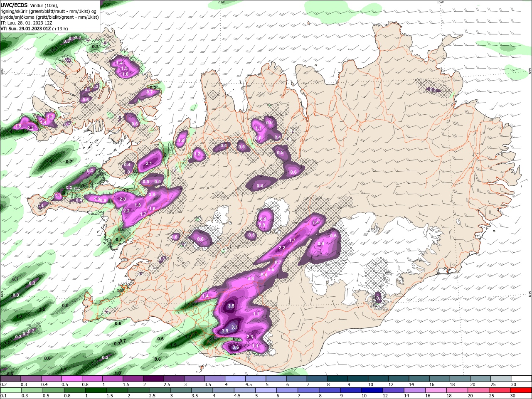Click the '2.1' value in the western purple patch
The image size is (532, 399).
pos(149,164)
